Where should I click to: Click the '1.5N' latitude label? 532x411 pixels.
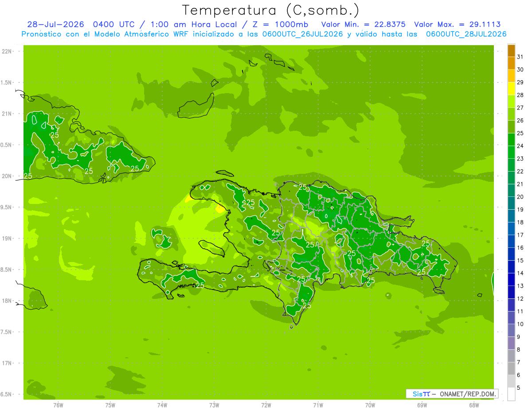point(7,82)
